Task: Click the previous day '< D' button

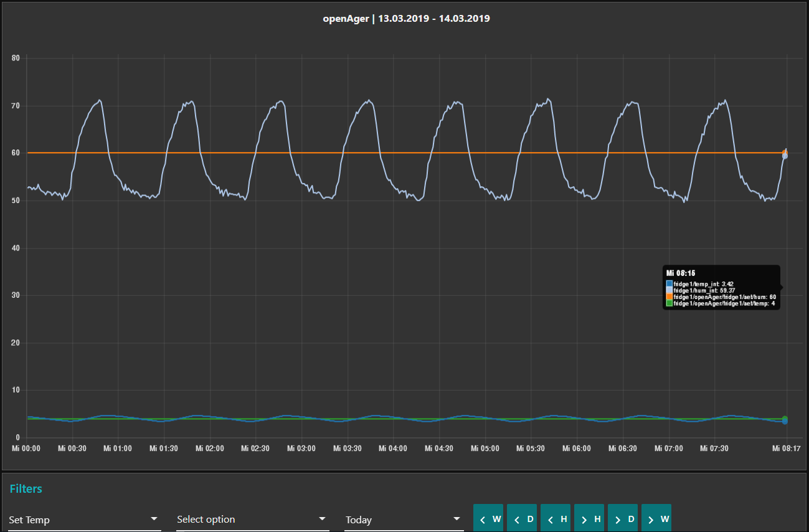Action: 522,518
